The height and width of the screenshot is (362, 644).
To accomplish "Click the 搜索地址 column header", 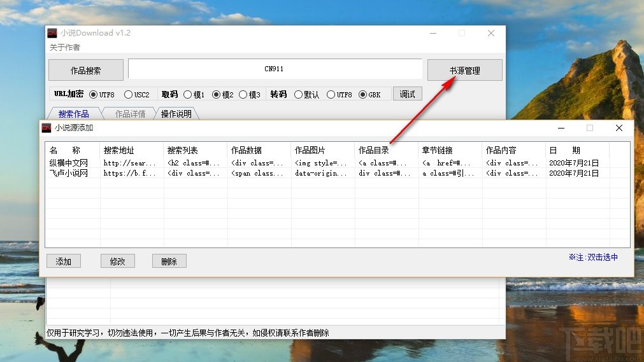I will [x=131, y=150].
